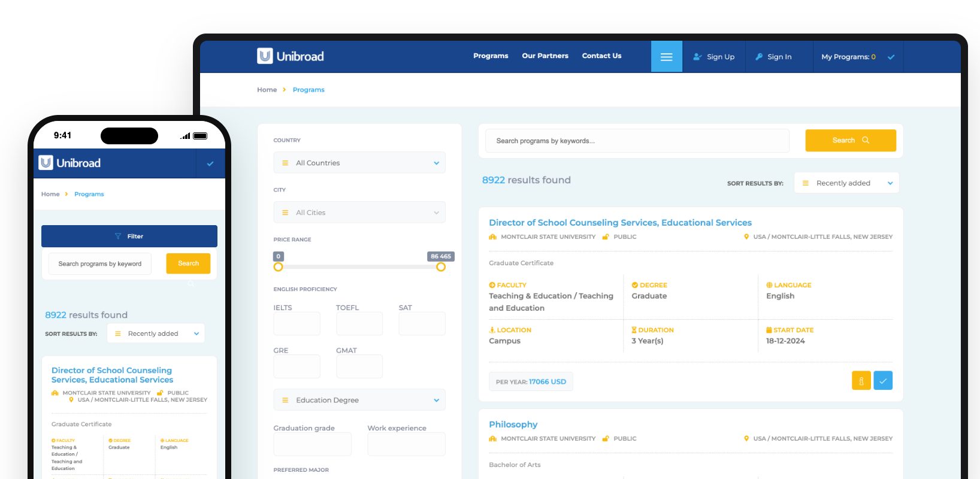Image resolution: width=980 pixels, height=479 pixels.
Task: Click the maximum price range handle at 86 465
Action: [x=441, y=266]
